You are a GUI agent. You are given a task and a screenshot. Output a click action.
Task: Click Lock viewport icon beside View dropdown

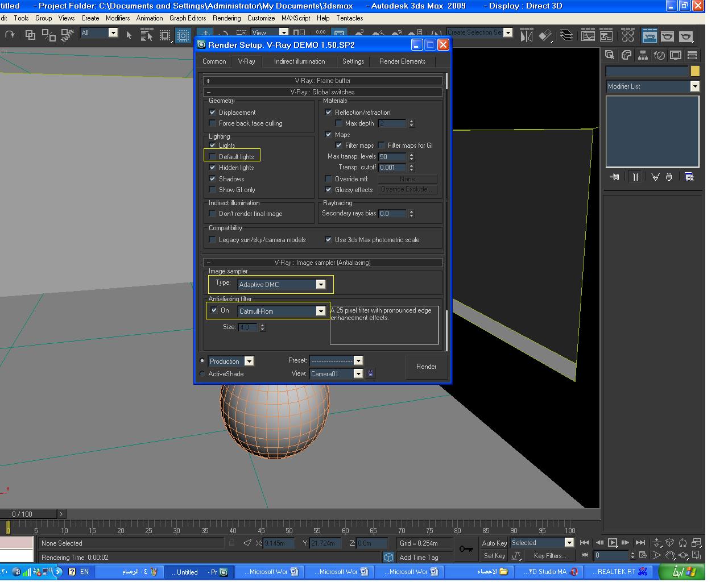click(x=370, y=373)
